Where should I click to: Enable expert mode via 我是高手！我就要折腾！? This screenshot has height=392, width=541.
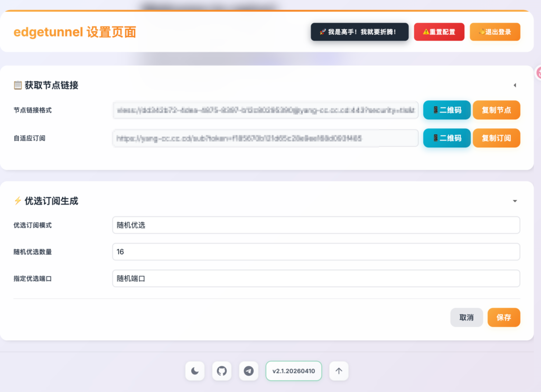[359, 32]
